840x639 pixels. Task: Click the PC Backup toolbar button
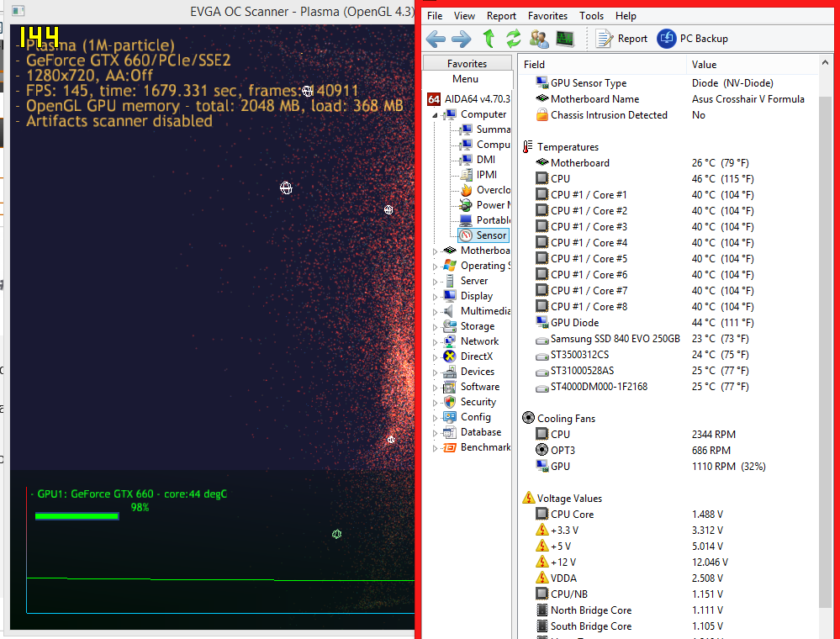point(693,39)
